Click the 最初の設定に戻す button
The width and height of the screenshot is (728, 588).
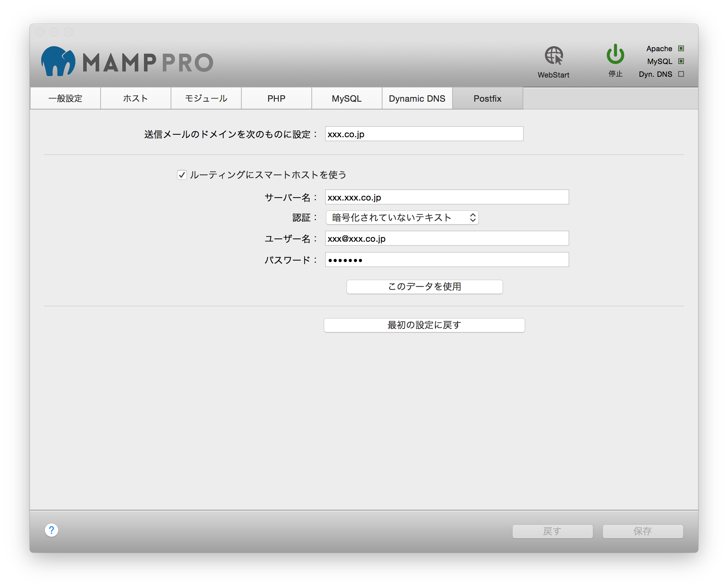tap(424, 325)
